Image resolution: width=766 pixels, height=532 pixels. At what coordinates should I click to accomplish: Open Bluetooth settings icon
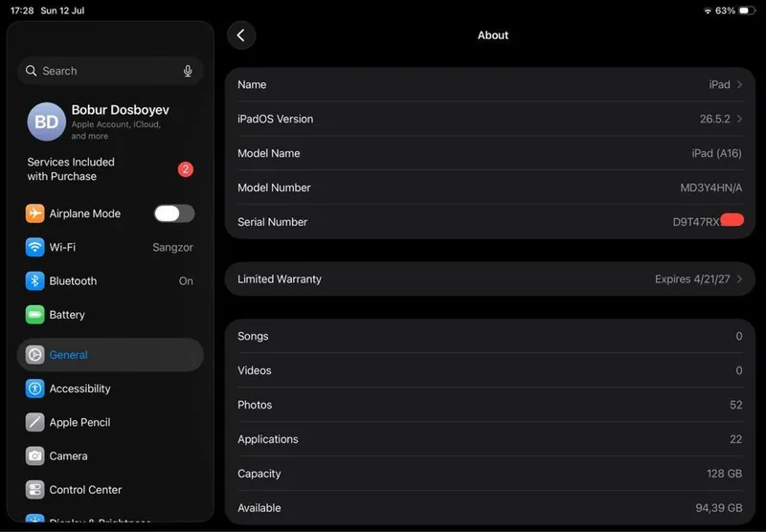[x=34, y=281]
